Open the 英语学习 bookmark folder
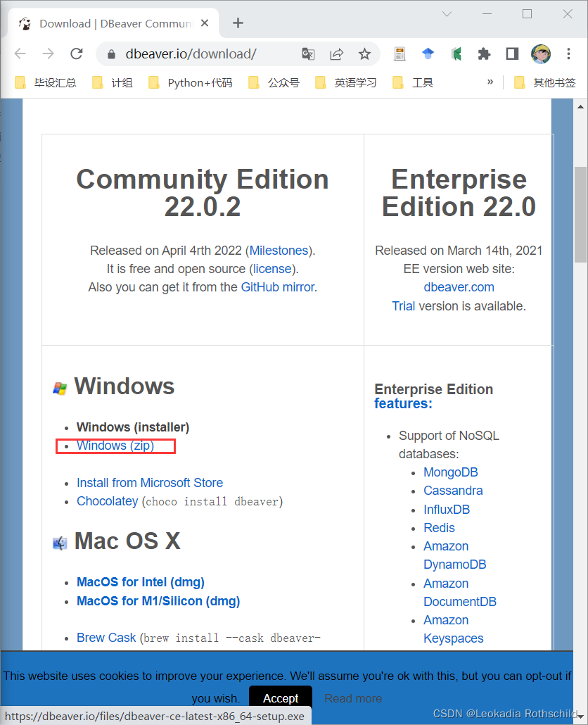588x725 pixels. pyautogui.click(x=345, y=83)
